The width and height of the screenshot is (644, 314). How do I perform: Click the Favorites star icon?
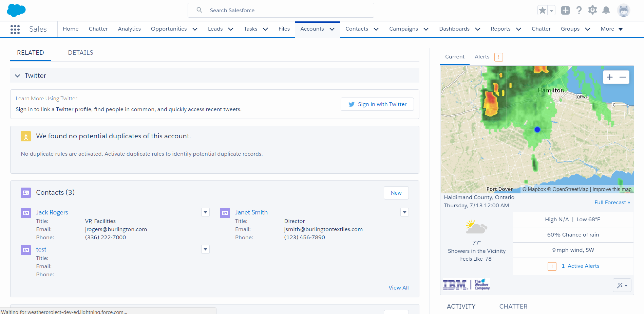coord(543,11)
